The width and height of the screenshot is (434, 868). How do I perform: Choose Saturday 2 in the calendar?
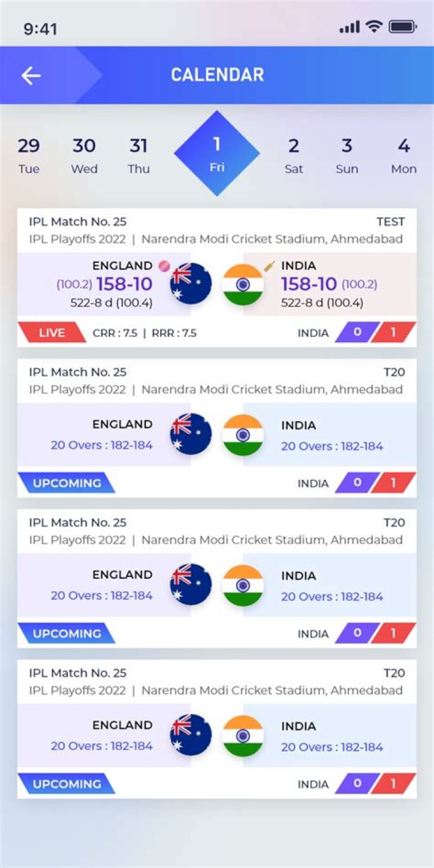pyautogui.click(x=294, y=154)
